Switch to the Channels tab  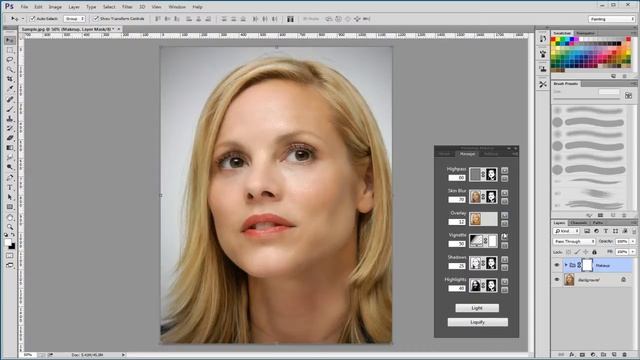(x=579, y=223)
